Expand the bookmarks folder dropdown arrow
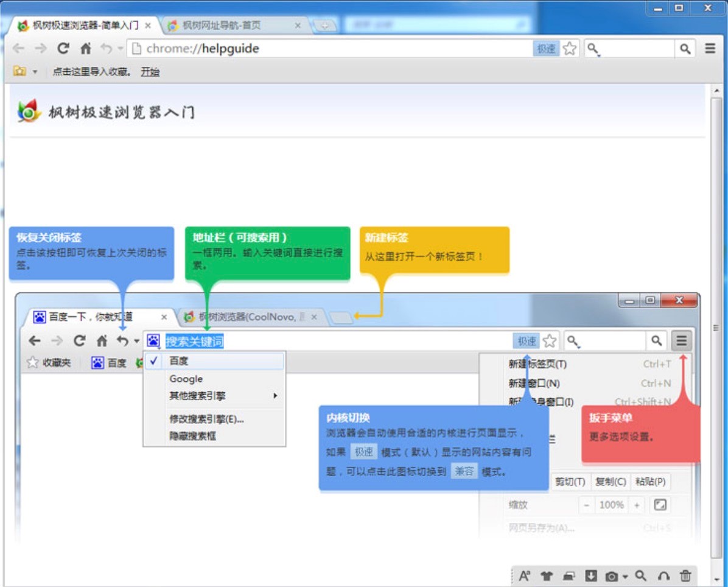The image size is (728, 587). tap(35, 72)
